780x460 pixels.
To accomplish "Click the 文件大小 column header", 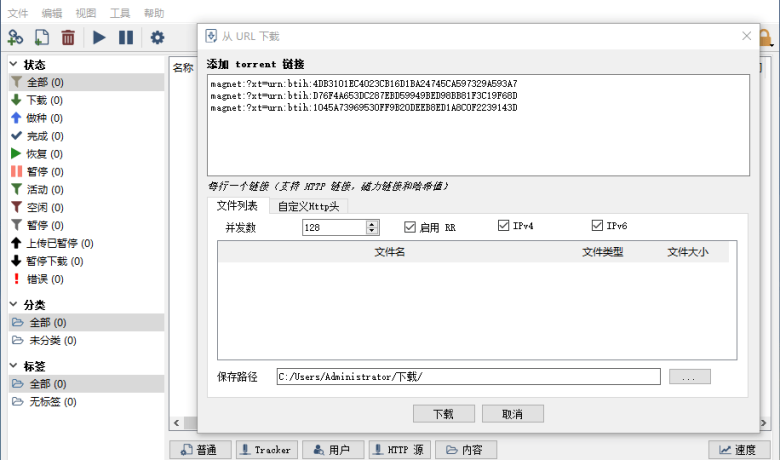I will pyautogui.click(x=687, y=252).
